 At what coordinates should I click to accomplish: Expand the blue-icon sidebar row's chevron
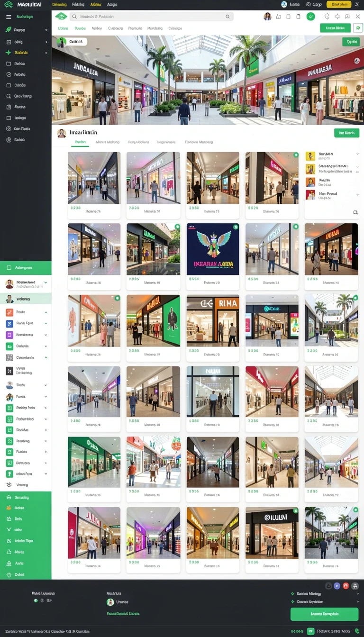coord(46,323)
